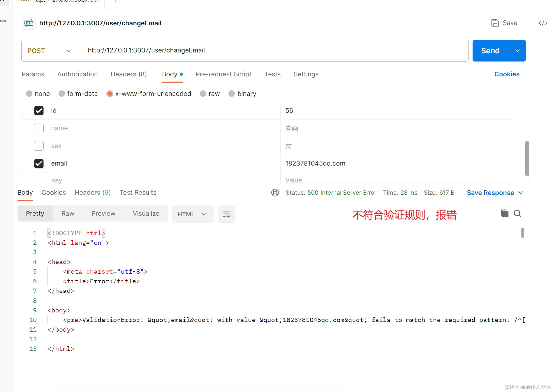Open the Preview response tab

(103, 213)
